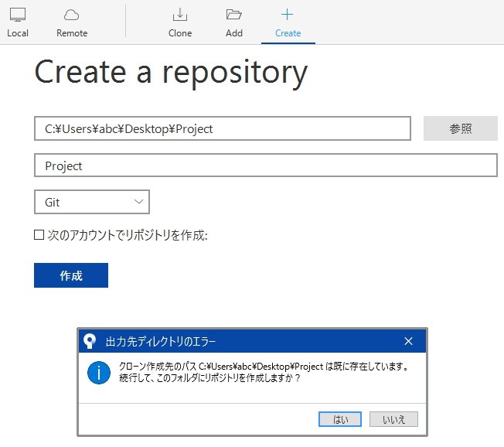Close the 出力先ディレクトリのエラー dialog
Viewport: 504px width, 447px height.
[408, 341]
